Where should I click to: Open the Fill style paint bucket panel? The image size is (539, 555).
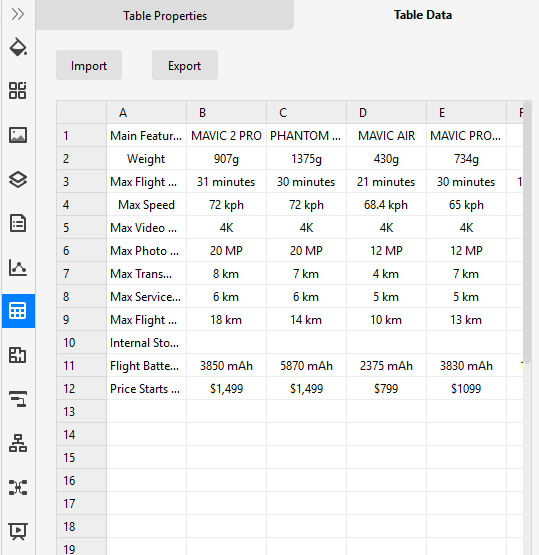pyautogui.click(x=18, y=47)
